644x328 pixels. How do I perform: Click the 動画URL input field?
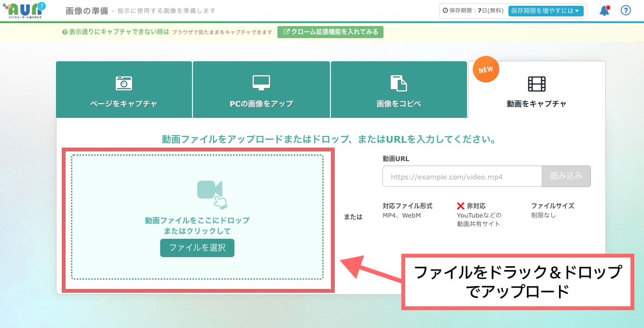[x=462, y=176]
